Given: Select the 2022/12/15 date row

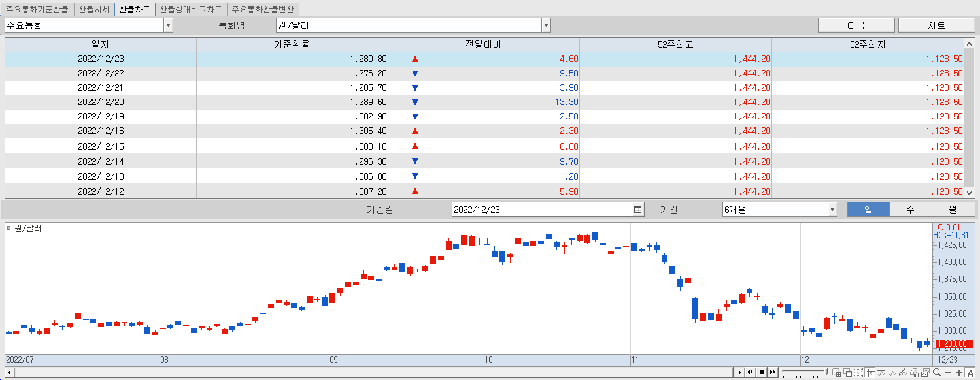Looking at the screenshot, I should click(484, 146).
